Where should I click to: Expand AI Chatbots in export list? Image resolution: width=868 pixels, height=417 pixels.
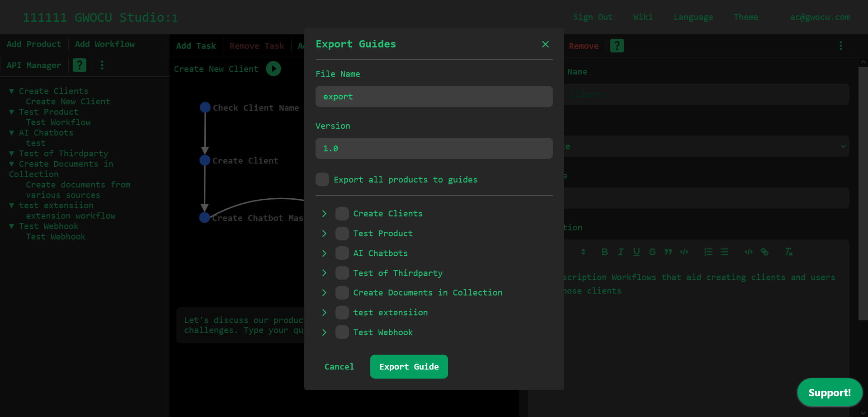[x=324, y=253]
